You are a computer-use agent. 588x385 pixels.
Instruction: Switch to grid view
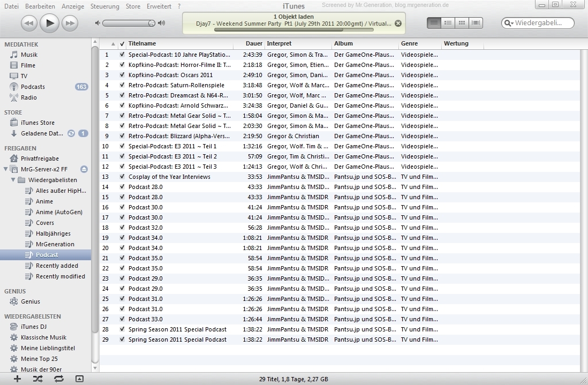pyautogui.click(x=462, y=23)
